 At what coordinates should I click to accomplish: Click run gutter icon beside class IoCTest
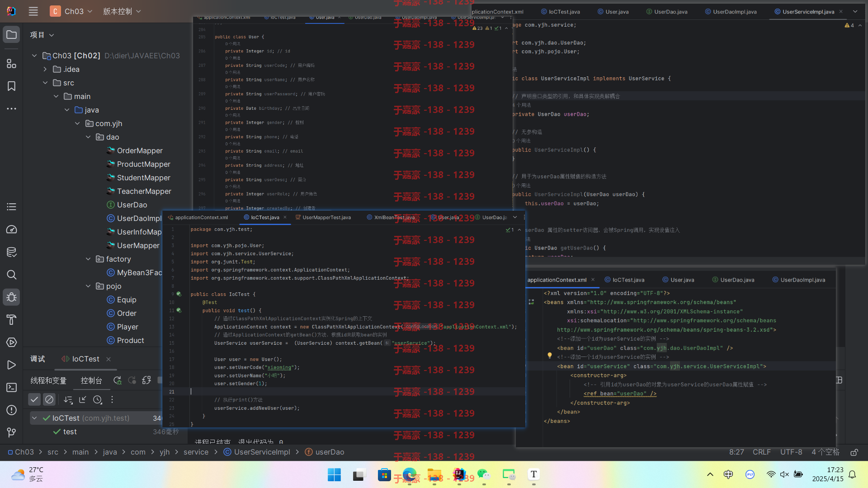tap(179, 294)
